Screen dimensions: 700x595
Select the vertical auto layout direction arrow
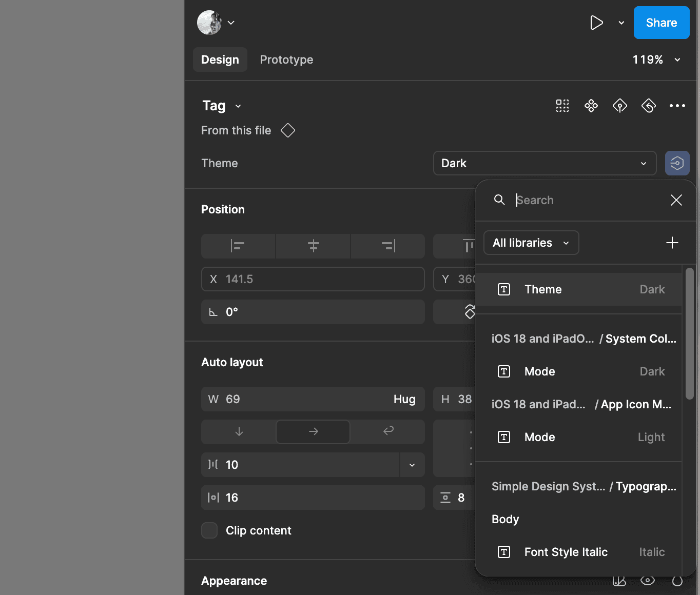coord(239,432)
